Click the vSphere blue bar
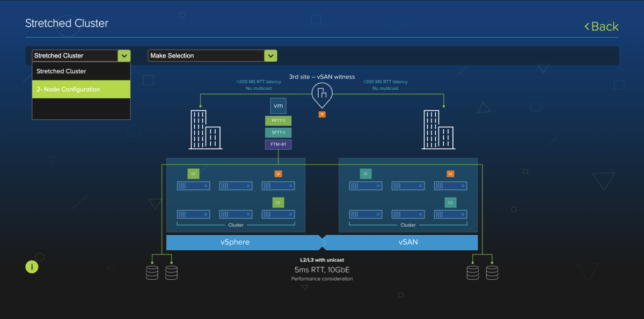Image resolution: width=644 pixels, height=319 pixels. tap(244, 242)
